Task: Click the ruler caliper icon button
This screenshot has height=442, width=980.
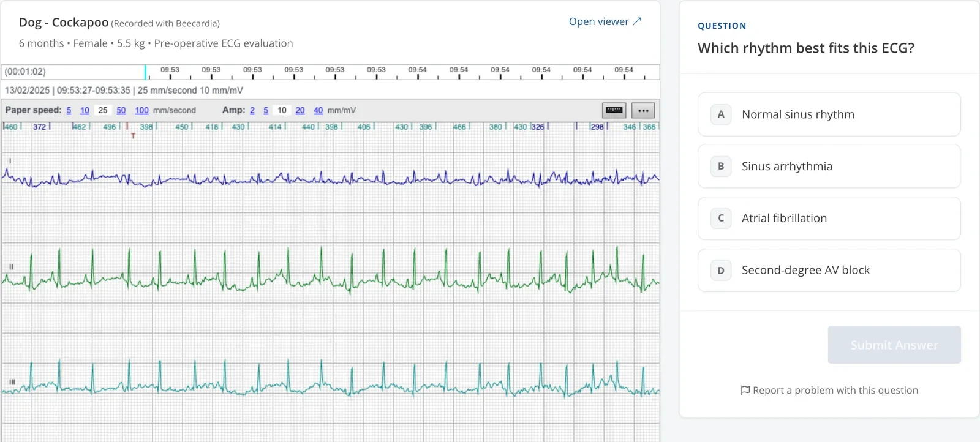Action: click(x=614, y=110)
